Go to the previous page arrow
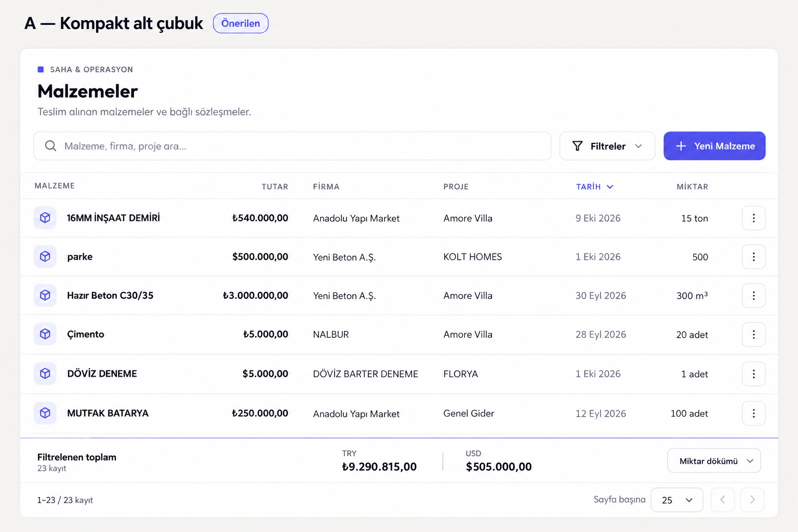The image size is (798, 532). click(x=723, y=500)
